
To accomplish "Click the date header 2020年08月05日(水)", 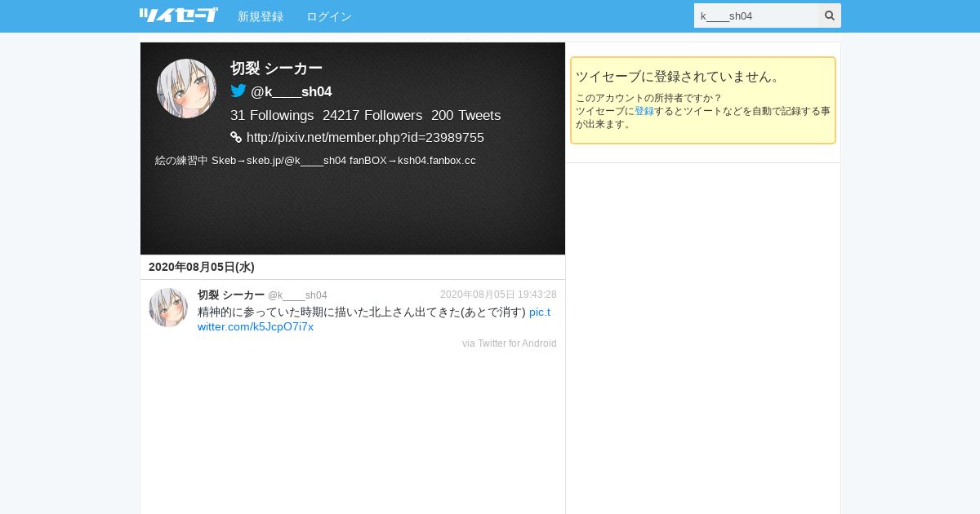I will point(202,267).
